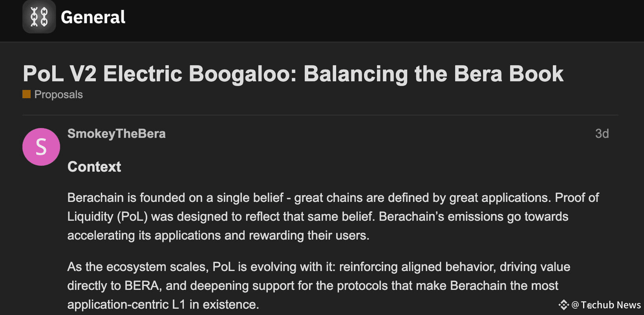Click the line starting 'Liquidity (PoL) was designed'
The width and height of the screenshot is (644, 315).
[318, 216]
